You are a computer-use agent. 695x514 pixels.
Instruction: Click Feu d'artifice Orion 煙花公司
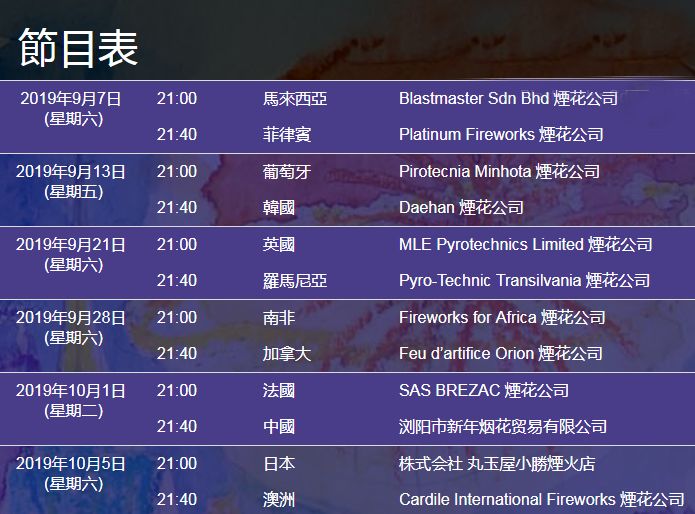(x=500, y=353)
